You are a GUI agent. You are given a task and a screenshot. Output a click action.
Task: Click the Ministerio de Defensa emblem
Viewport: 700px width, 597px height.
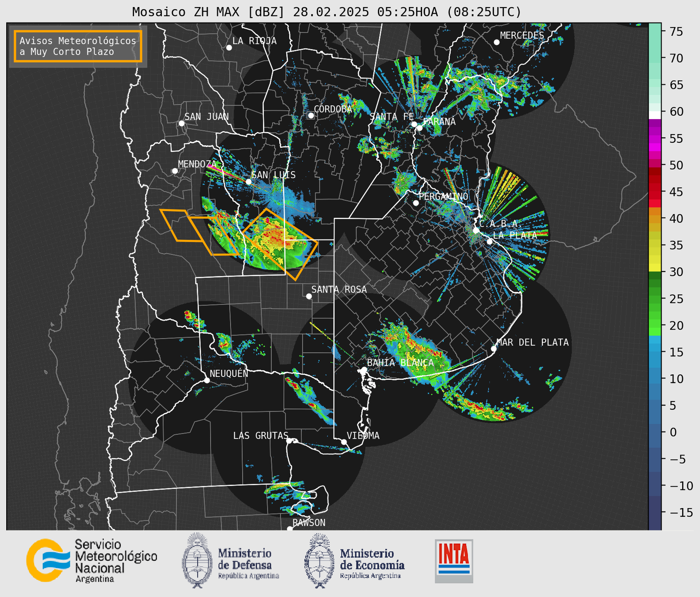click(x=197, y=560)
